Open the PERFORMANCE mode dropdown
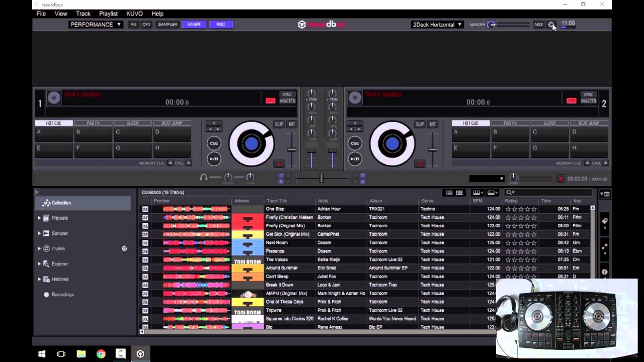Screen dimensions: 644x362 [96, 24]
